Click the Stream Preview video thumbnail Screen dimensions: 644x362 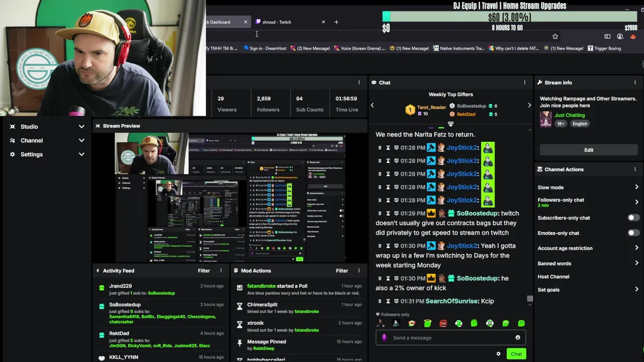230,197
